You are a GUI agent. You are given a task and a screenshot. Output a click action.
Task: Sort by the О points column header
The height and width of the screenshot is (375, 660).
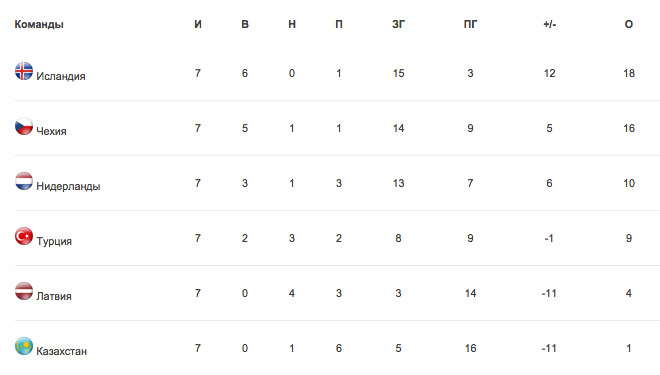tap(628, 24)
